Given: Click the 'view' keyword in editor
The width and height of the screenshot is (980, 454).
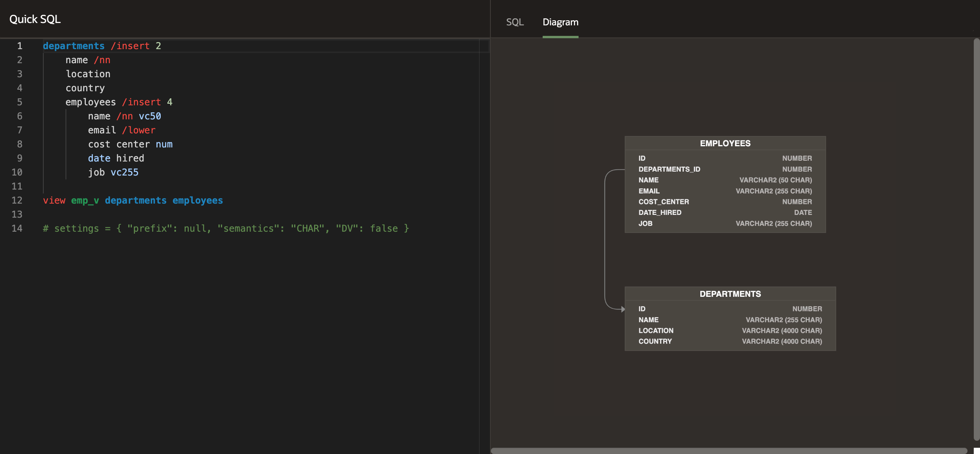Looking at the screenshot, I should coord(54,200).
